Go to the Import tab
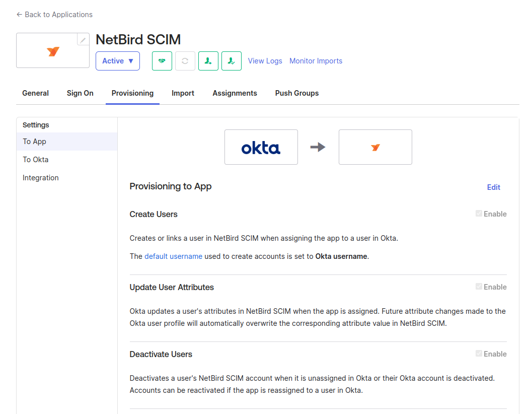532x414 pixels. coord(183,93)
